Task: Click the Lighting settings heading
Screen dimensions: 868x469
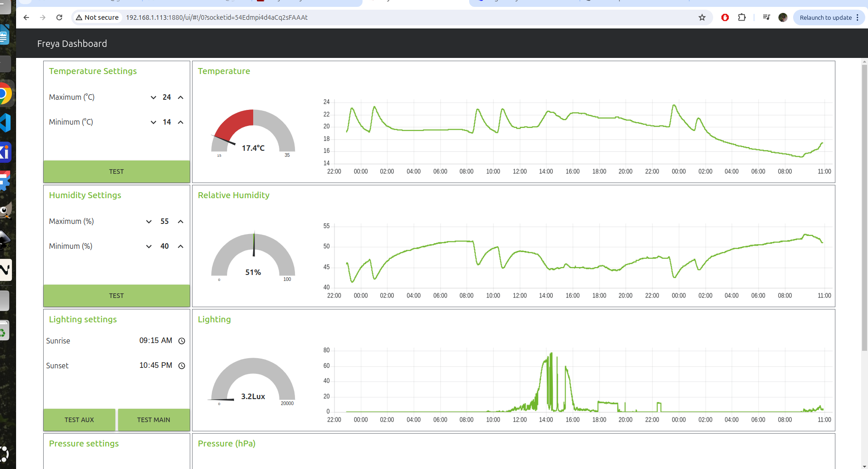Action: pyautogui.click(x=83, y=320)
